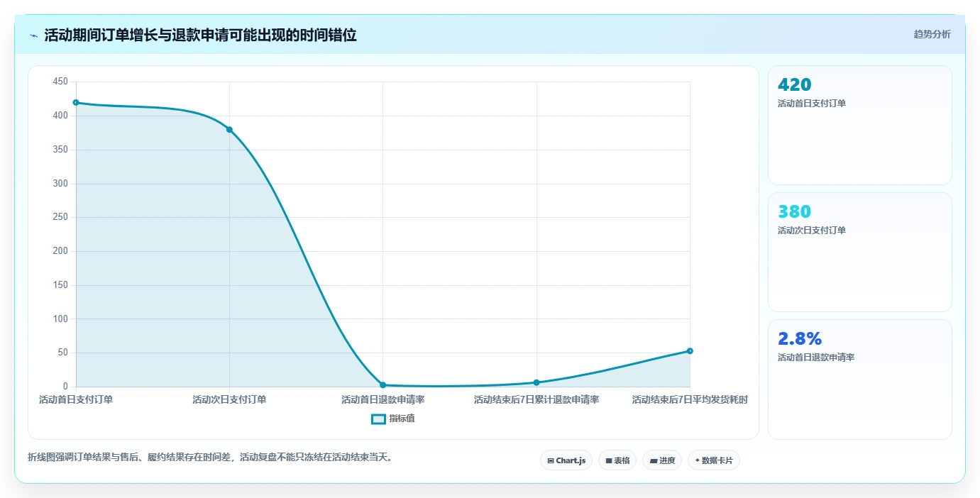Click the x-axis label 活动首日退款申请率
980x498 pixels.
[x=382, y=400]
